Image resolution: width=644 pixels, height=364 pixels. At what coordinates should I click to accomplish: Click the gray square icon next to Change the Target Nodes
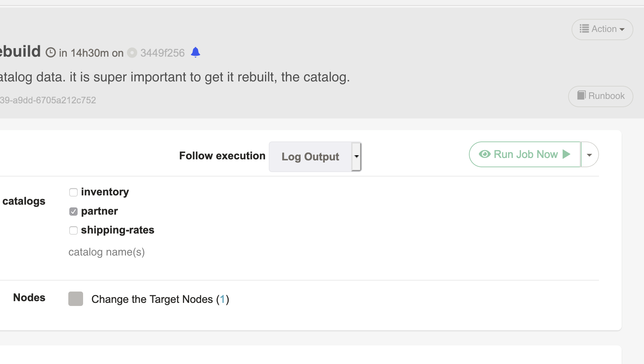76,299
